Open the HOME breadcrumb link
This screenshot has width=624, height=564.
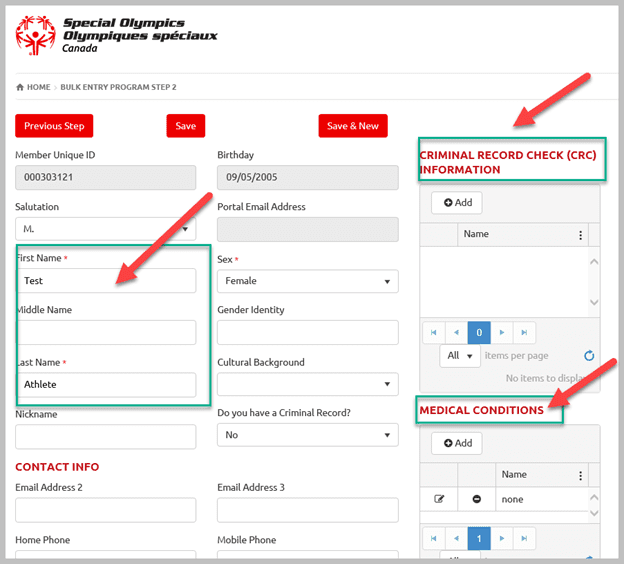pyautogui.click(x=39, y=87)
